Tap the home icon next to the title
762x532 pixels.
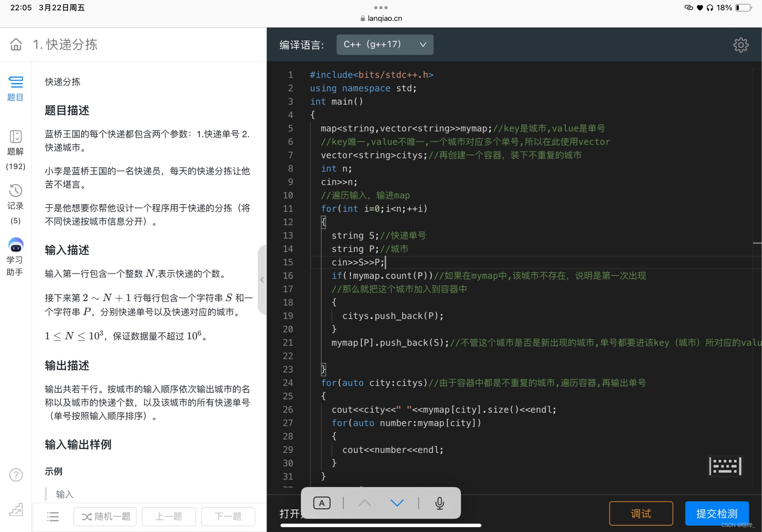pyautogui.click(x=15, y=44)
